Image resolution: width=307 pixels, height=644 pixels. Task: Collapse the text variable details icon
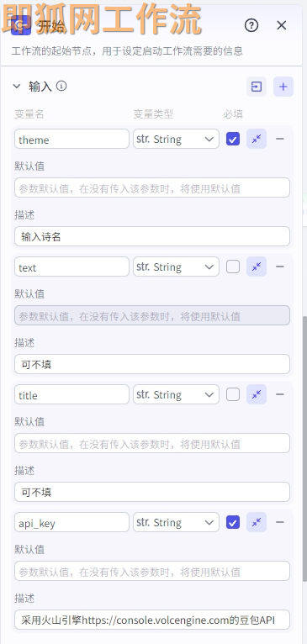tap(257, 267)
